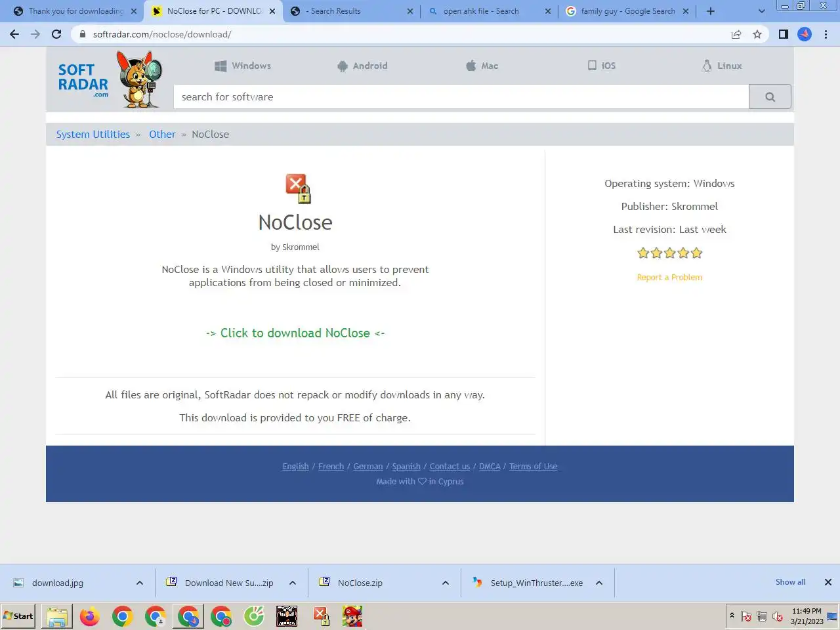Open the NoClose.zip downloaded file
Image resolution: width=840 pixels, height=630 pixels.
360,583
